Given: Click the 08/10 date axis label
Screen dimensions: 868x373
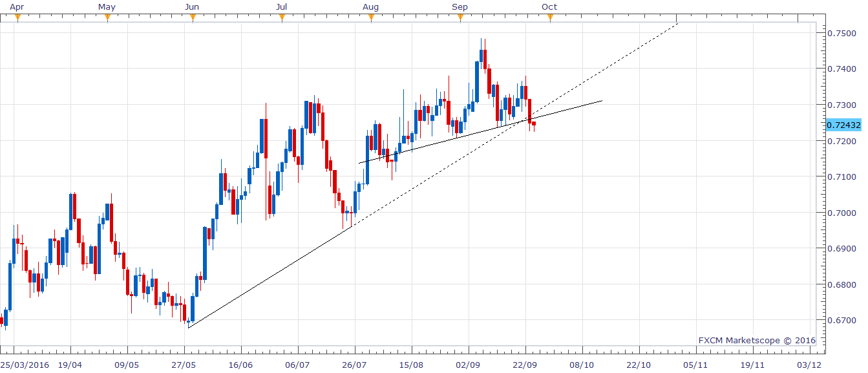Looking at the screenshot, I should click(581, 365).
